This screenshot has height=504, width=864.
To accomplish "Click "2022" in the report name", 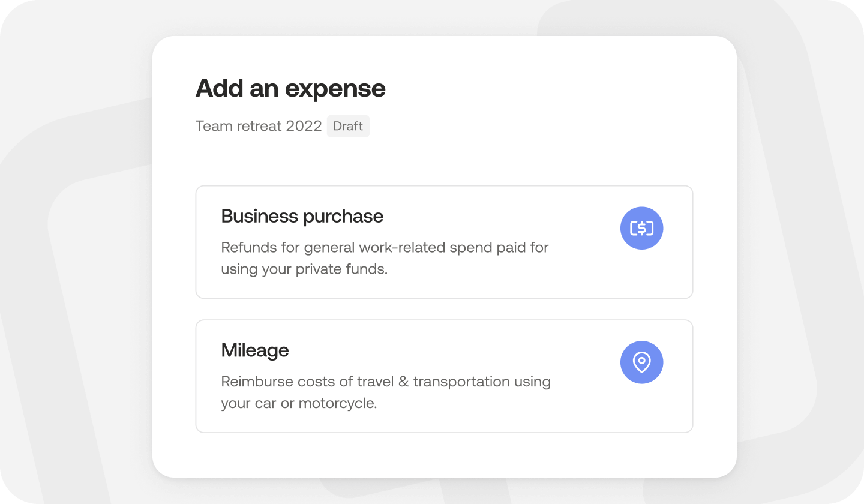I will coord(304,127).
